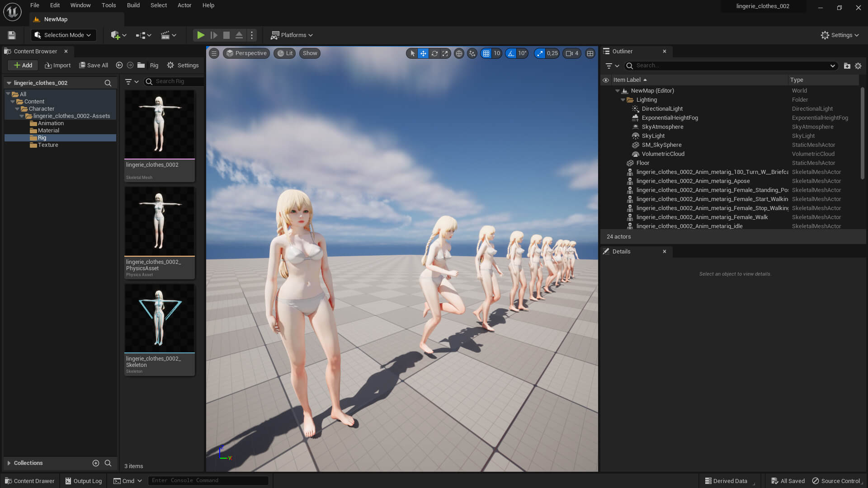Click the Import button in Content Browser
The height and width of the screenshot is (488, 868).
click(x=58, y=66)
